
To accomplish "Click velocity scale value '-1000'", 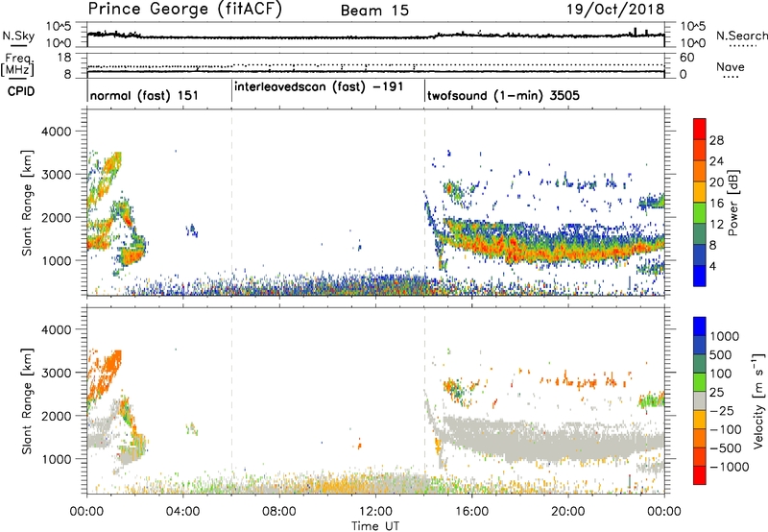I will coord(729,467).
